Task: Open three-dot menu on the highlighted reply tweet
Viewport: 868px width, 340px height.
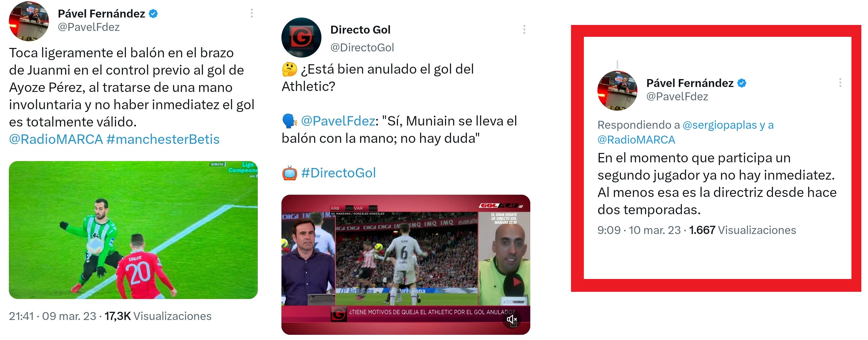Action: 840,82
